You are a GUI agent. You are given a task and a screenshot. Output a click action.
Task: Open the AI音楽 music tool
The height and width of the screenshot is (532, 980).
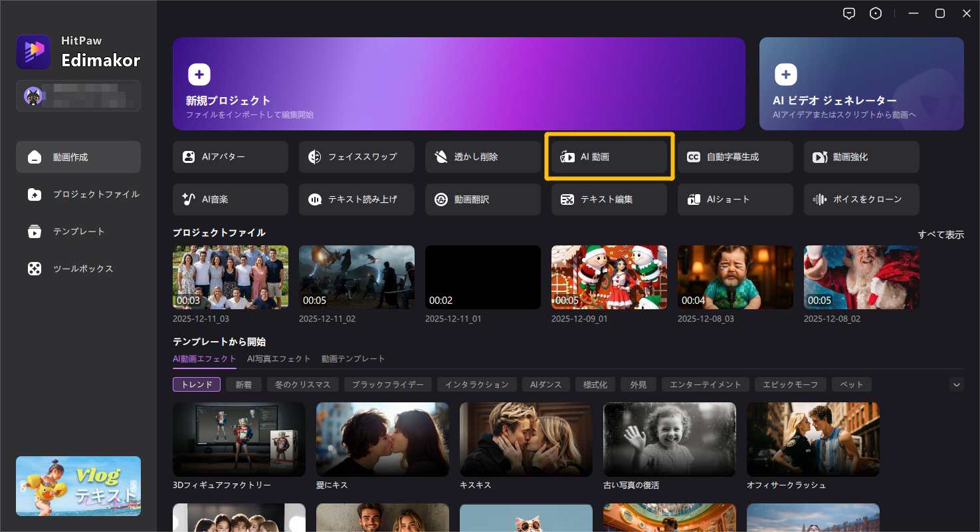230,199
